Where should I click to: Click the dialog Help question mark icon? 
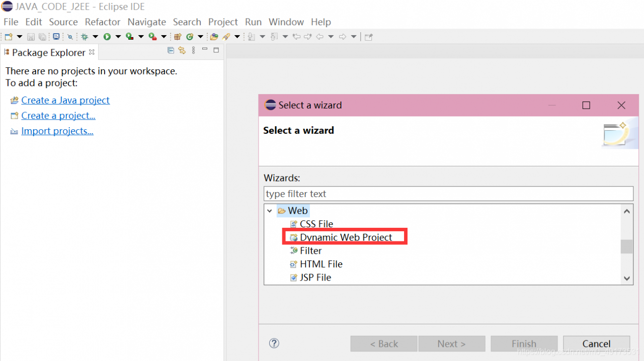(274, 343)
